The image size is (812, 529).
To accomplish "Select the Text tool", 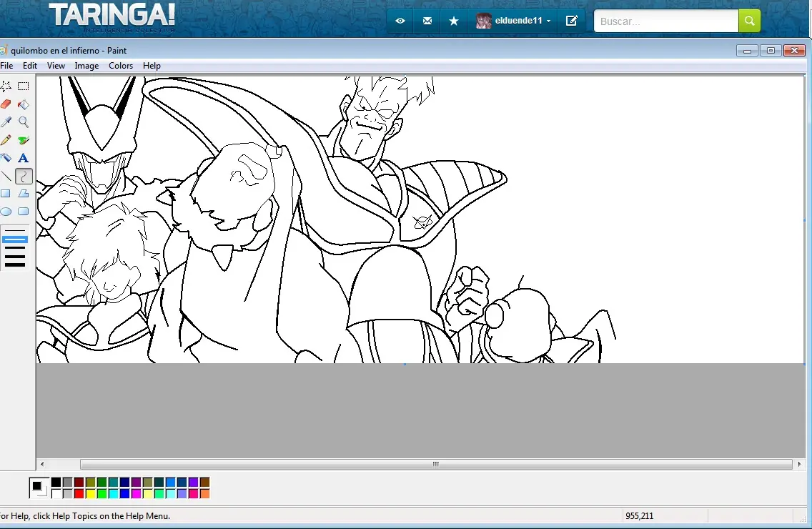I will click(24, 158).
